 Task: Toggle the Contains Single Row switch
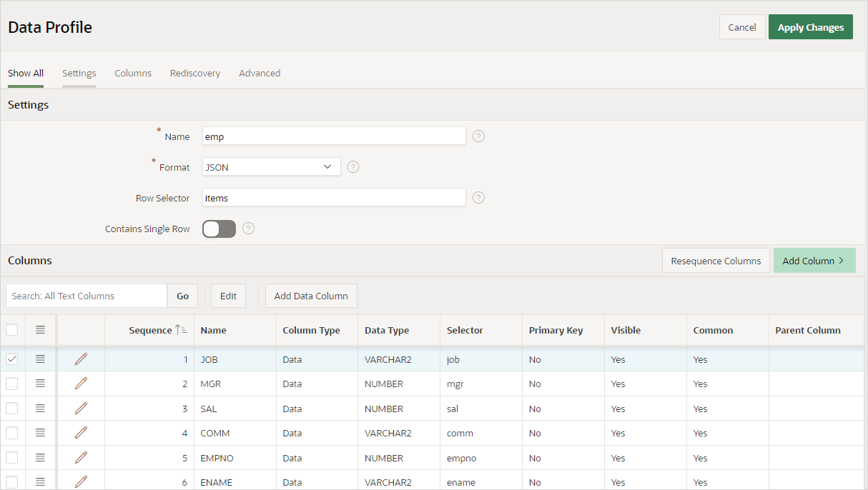[x=219, y=229]
